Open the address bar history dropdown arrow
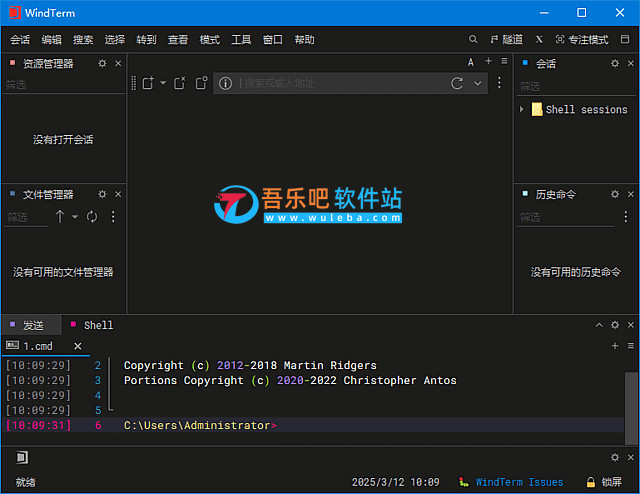This screenshot has width=640, height=494. click(x=476, y=83)
